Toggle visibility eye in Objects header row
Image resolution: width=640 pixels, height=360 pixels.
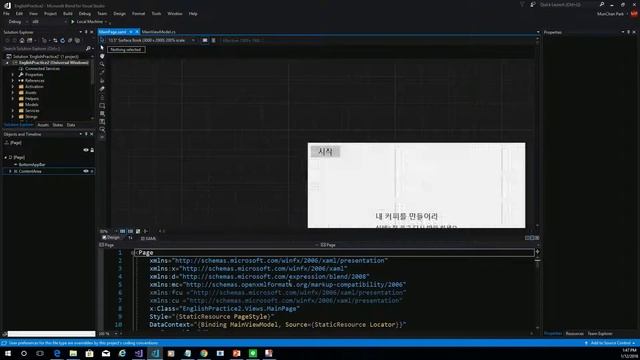(86, 150)
